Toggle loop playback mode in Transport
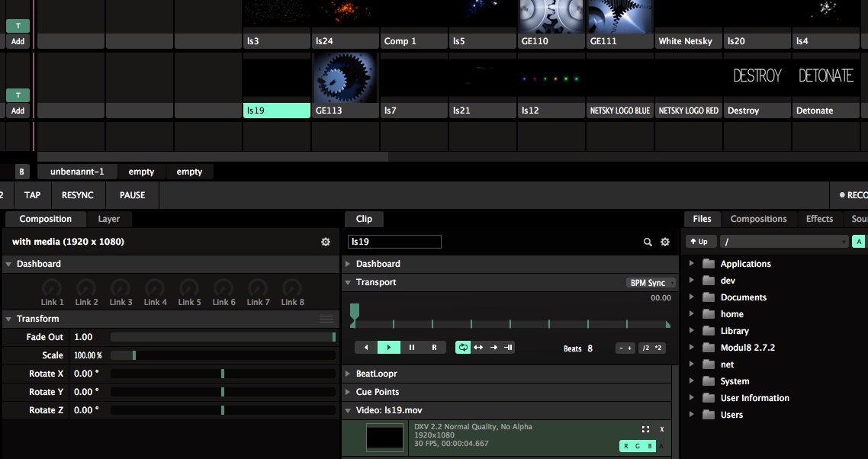 (463, 348)
